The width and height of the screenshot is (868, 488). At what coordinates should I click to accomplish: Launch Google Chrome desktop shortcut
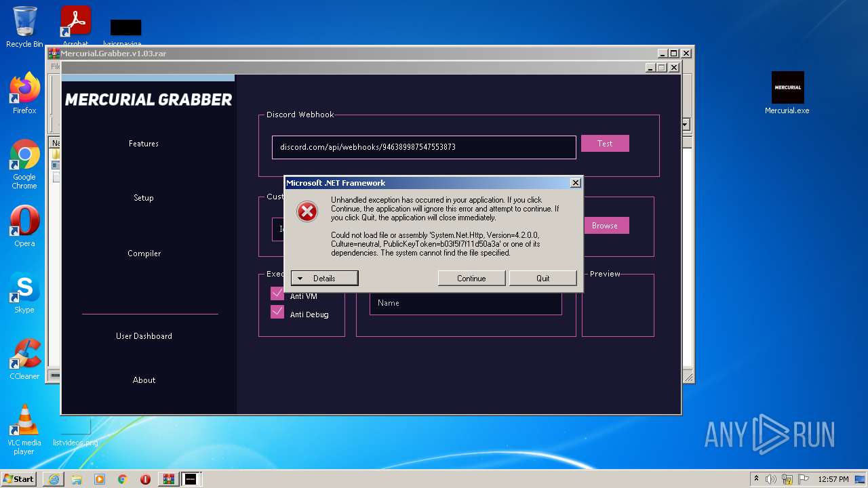[24, 163]
